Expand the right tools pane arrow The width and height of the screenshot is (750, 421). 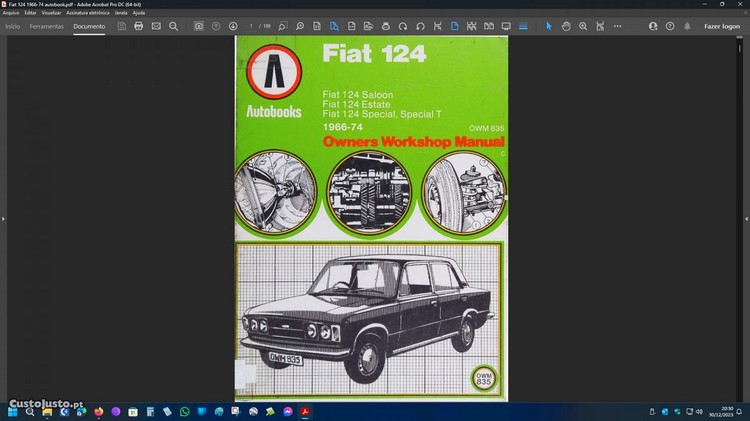coord(746,218)
